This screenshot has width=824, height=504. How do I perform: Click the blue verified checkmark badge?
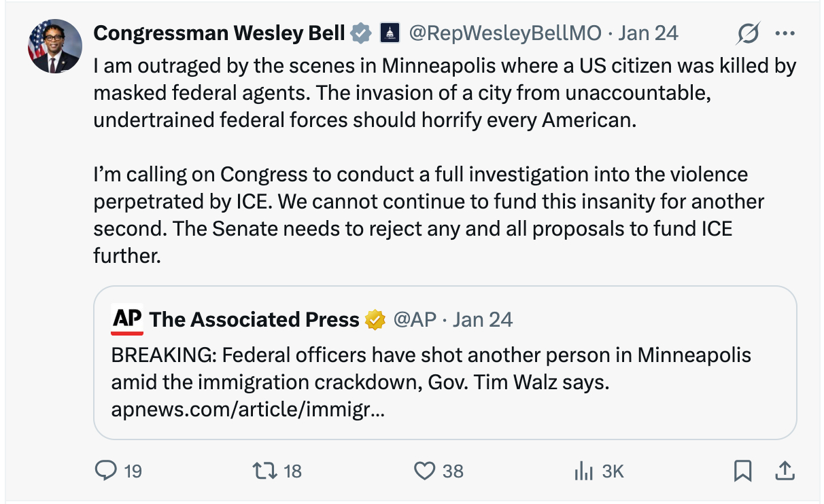point(360,33)
